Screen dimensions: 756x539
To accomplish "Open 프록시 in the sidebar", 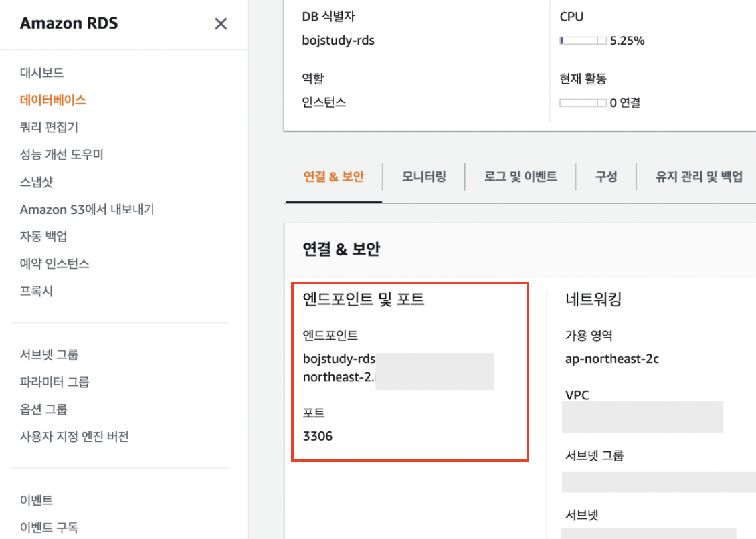I will point(37,291).
